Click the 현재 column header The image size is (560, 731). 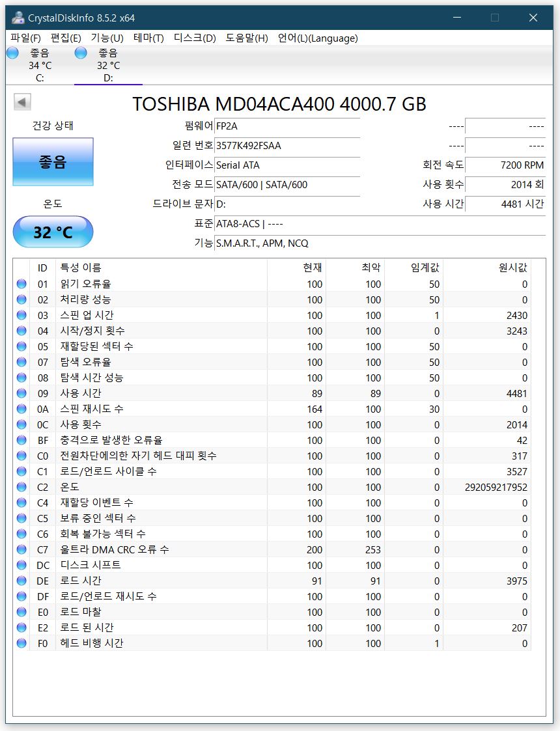click(296, 268)
